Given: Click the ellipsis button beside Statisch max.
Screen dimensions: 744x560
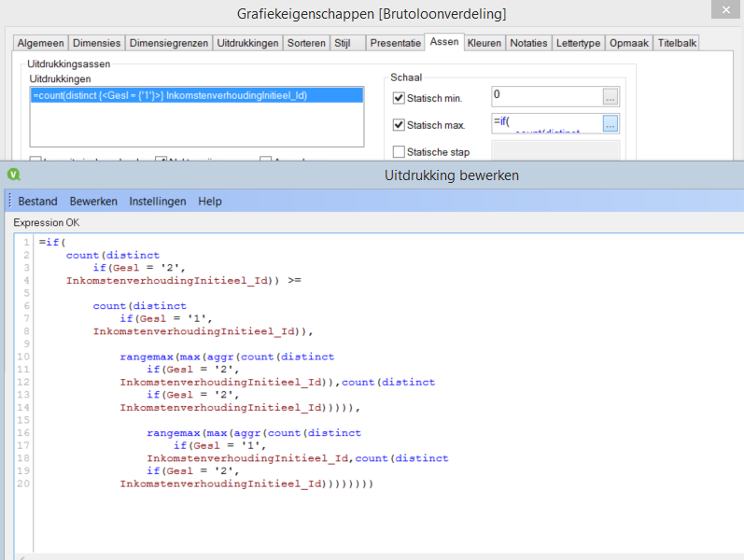Looking at the screenshot, I should pyautogui.click(x=611, y=123).
